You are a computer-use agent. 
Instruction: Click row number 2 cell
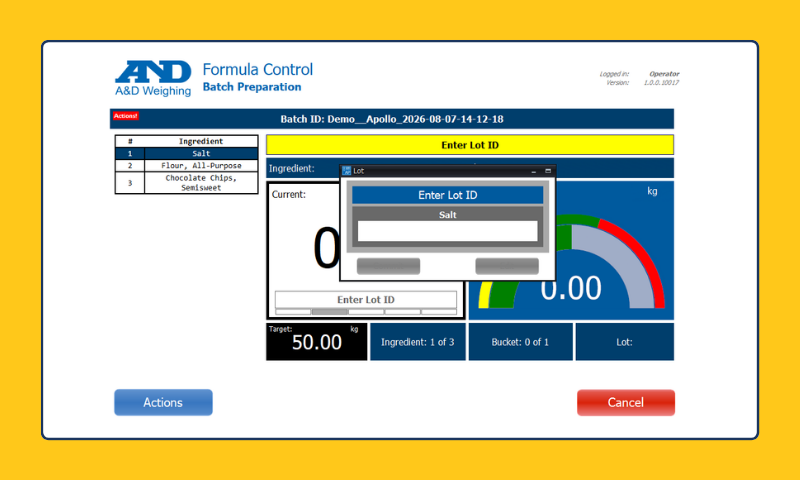[130, 166]
